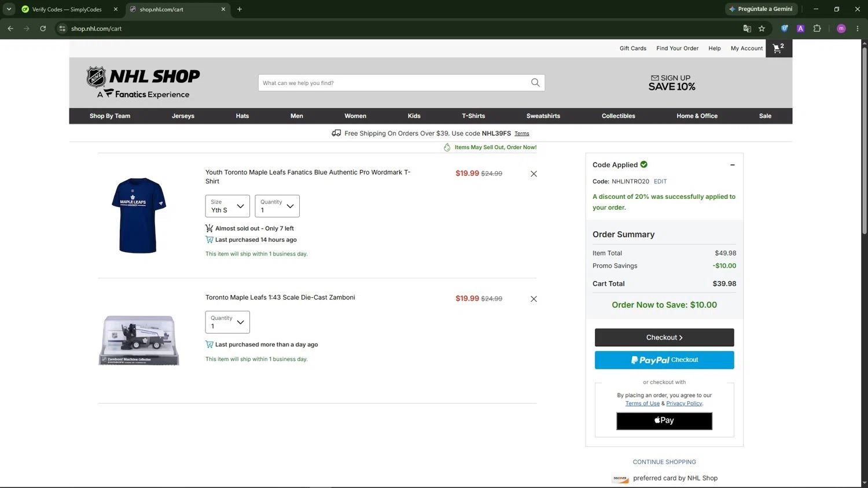Click the NHL Shop logo
This screenshot has height=488, width=868.
point(143,82)
